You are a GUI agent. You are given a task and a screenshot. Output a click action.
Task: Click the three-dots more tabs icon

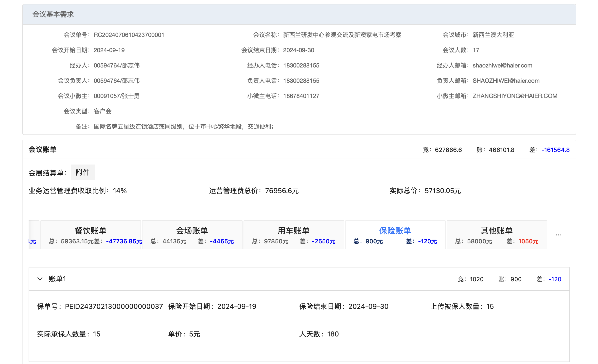[559, 235]
